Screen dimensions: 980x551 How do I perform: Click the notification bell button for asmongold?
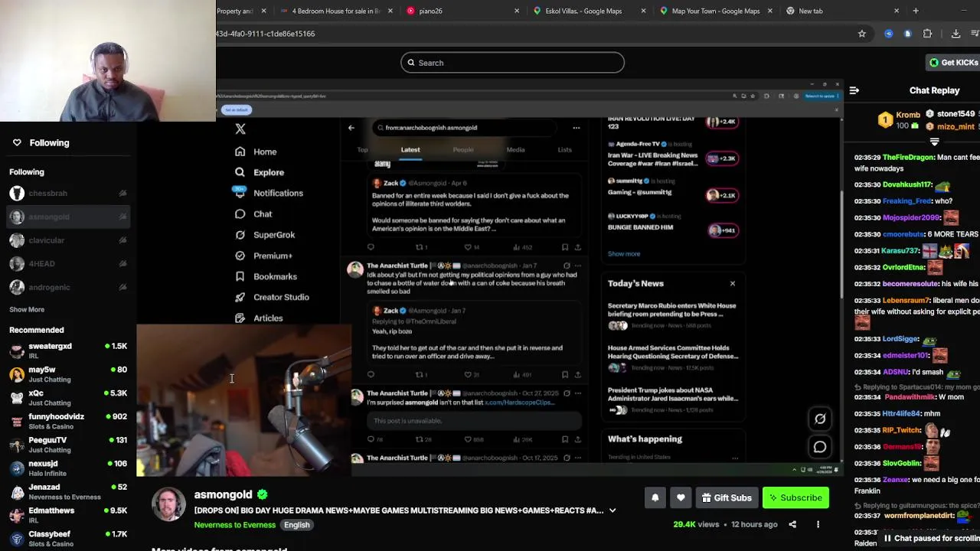pos(655,497)
